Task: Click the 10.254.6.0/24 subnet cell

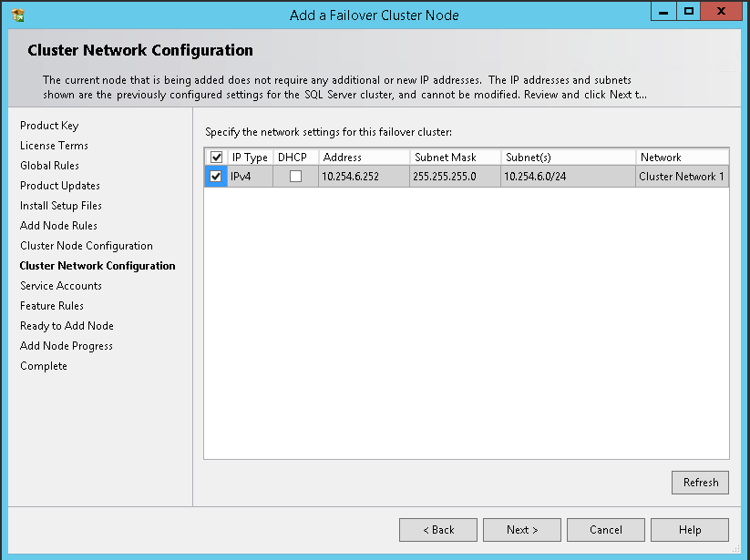Action: click(569, 177)
